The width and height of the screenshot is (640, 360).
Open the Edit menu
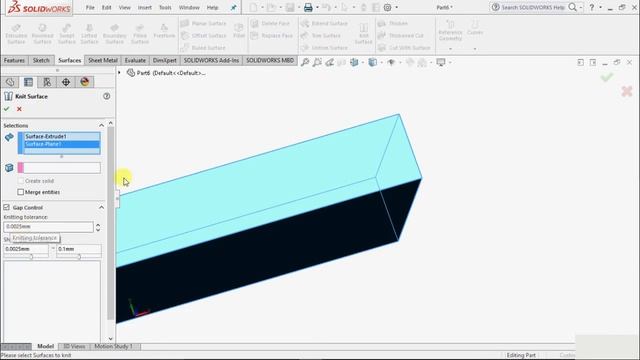(x=107, y=7)
